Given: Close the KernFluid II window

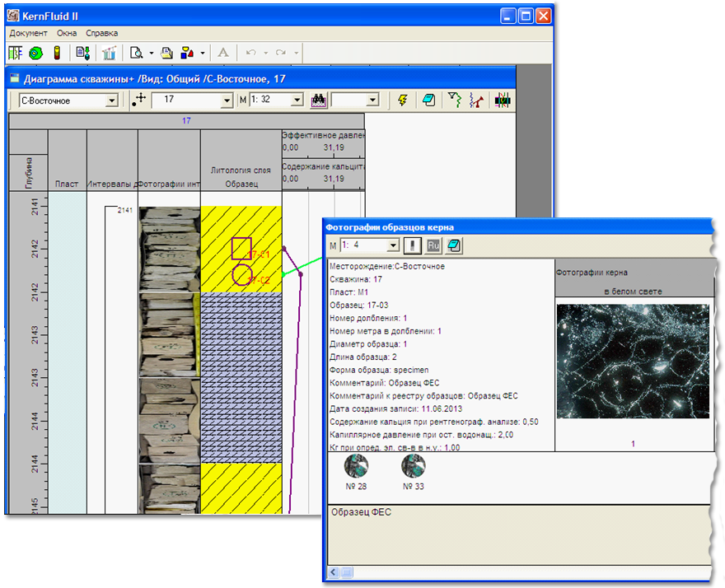Looking at the screenshot, I should pos(544,16).
